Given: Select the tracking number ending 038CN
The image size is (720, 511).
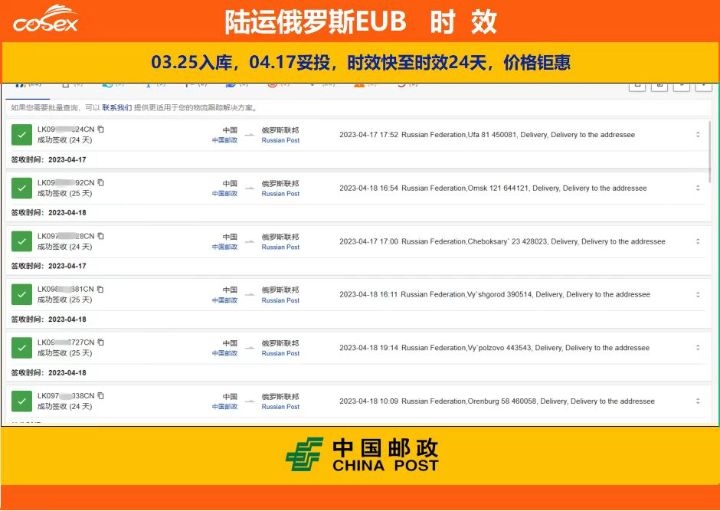Looking at the screenshot, I should click(66, 396).
